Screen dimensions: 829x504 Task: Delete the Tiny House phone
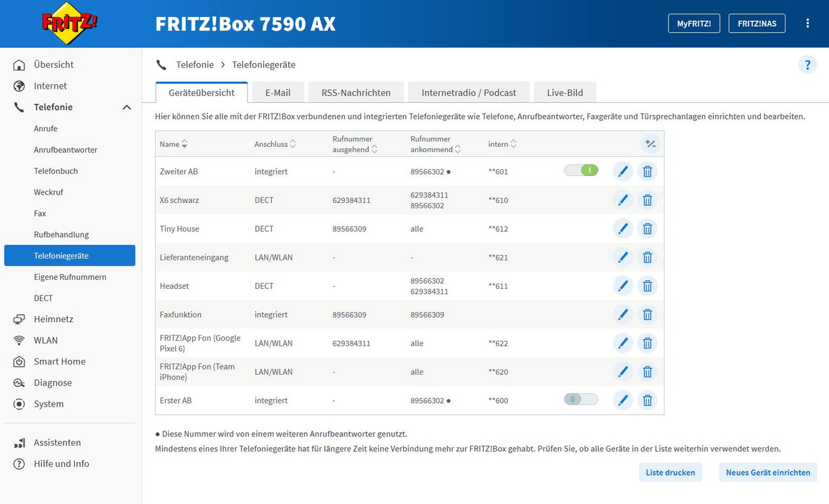coord(648,229)
